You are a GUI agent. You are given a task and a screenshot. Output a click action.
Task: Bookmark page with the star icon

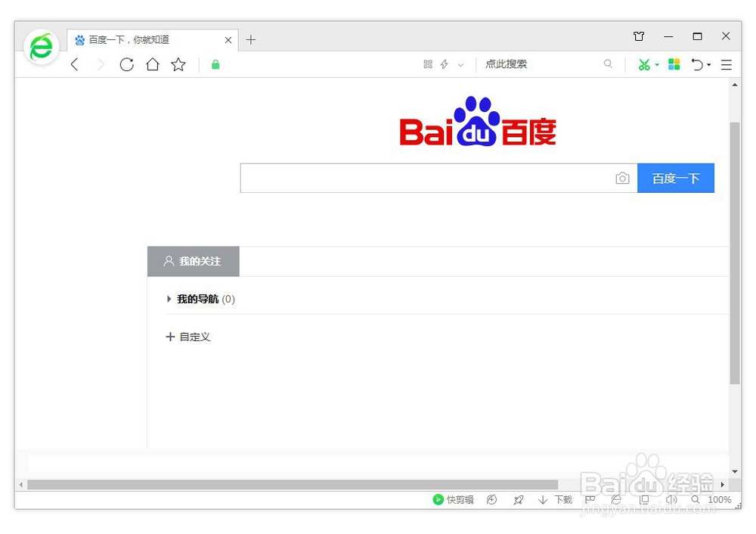pos(178,64)
